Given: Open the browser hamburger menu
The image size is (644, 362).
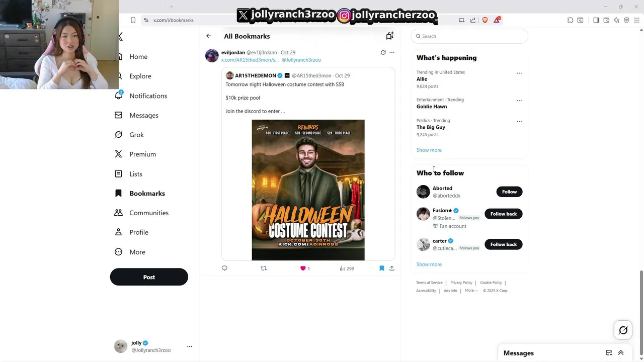Looking at the screenshot, I should point(636,20).
